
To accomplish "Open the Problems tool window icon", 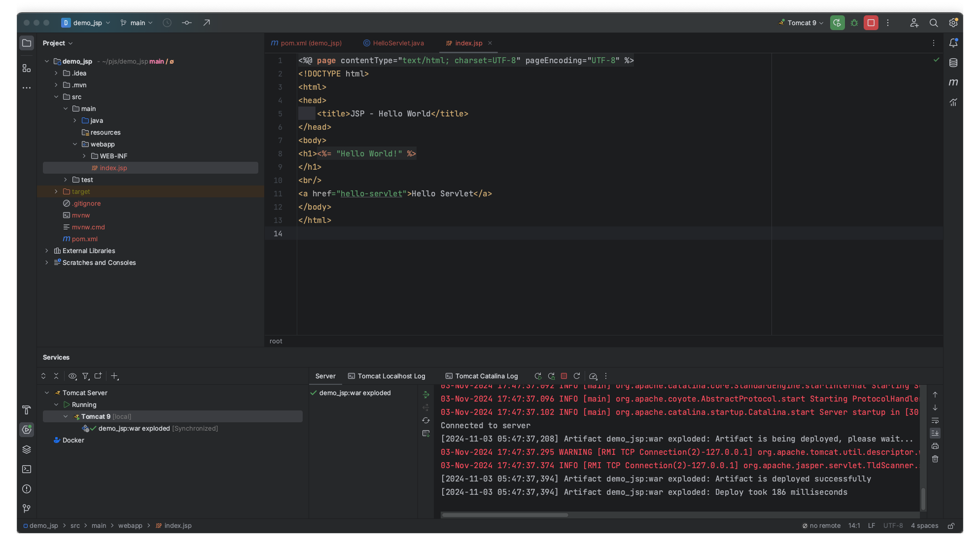I will click(27, 489).
